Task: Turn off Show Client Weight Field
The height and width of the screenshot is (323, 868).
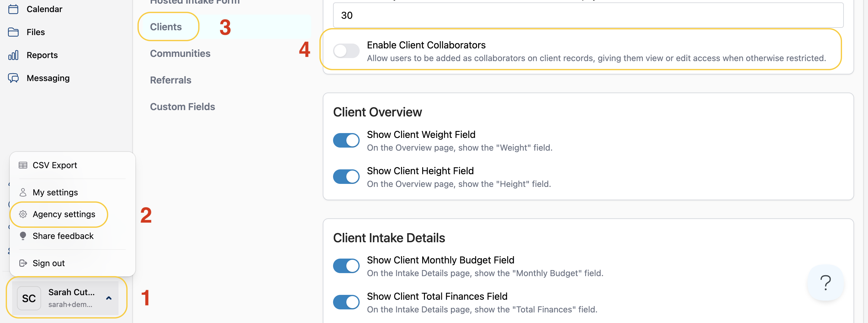Action: (346, 140)
